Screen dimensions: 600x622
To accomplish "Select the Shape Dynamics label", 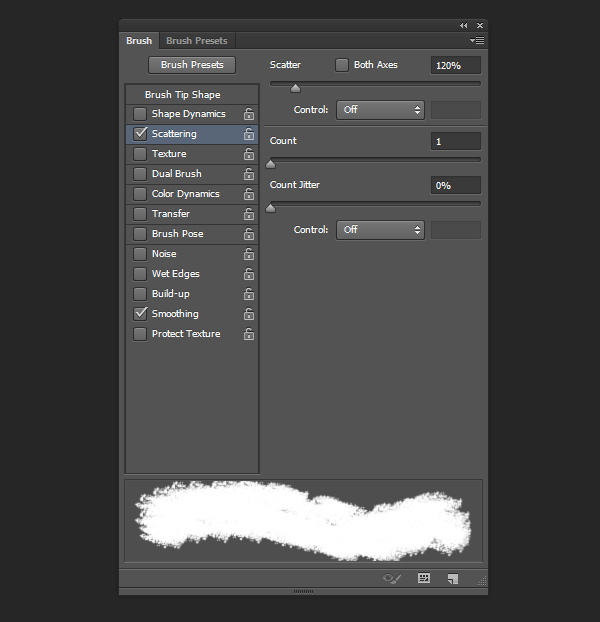I will click(x=188, y=114).
